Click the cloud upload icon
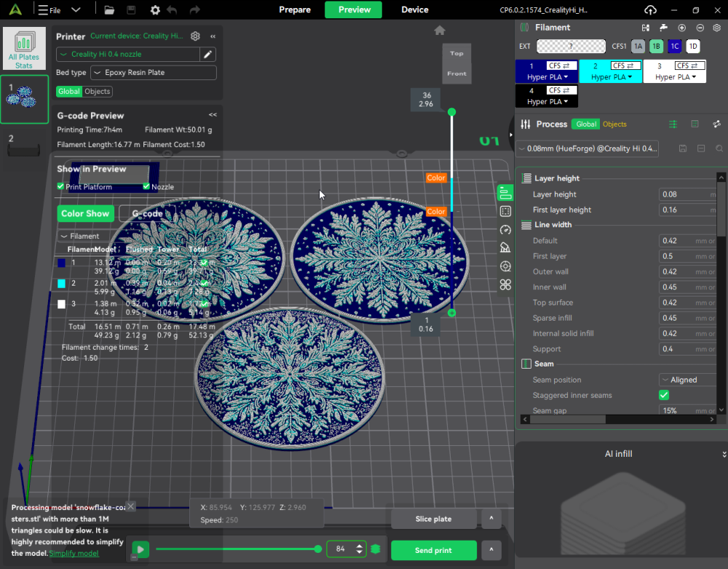Viewport: 728px width, 569px height. click(650, 9)
